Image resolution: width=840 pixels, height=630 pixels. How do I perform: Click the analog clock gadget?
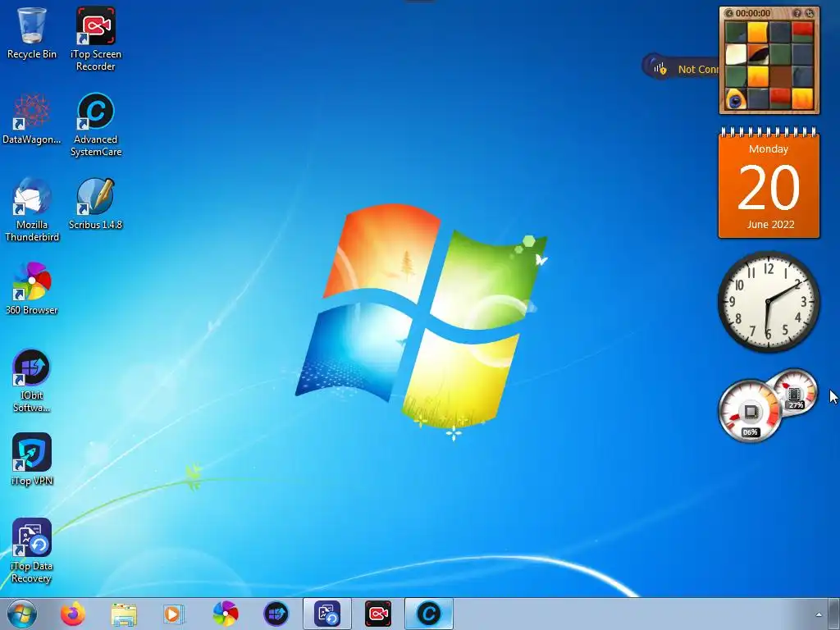769,302
